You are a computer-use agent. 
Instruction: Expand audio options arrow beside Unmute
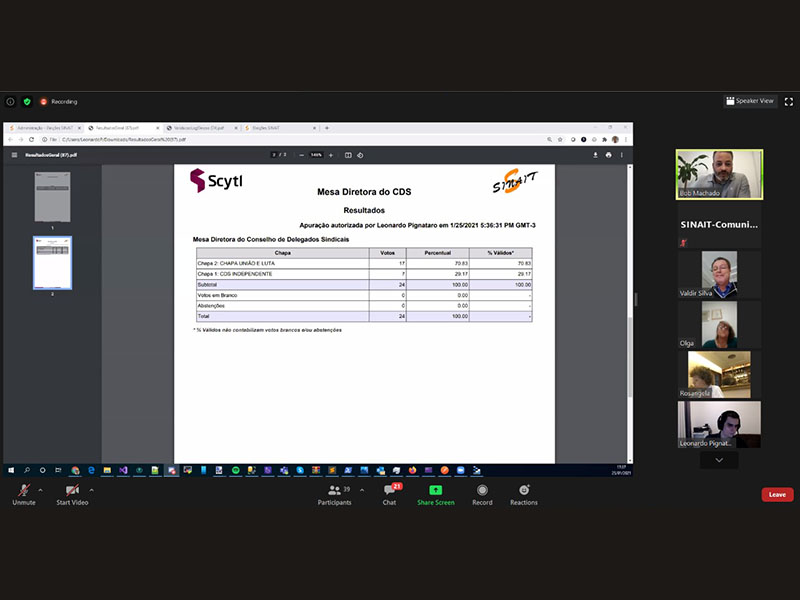(x=41, y=490)
